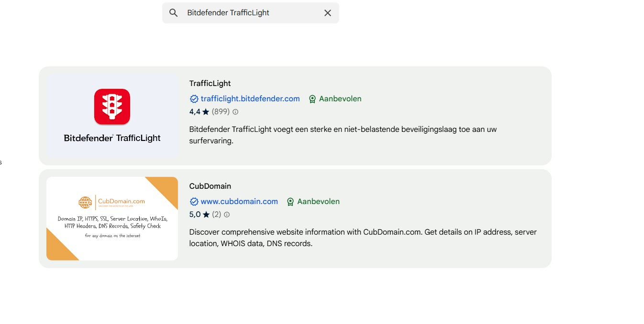
Task: Click Aanbevolen badge icon on TrafficLight
Action: (312, 99)
